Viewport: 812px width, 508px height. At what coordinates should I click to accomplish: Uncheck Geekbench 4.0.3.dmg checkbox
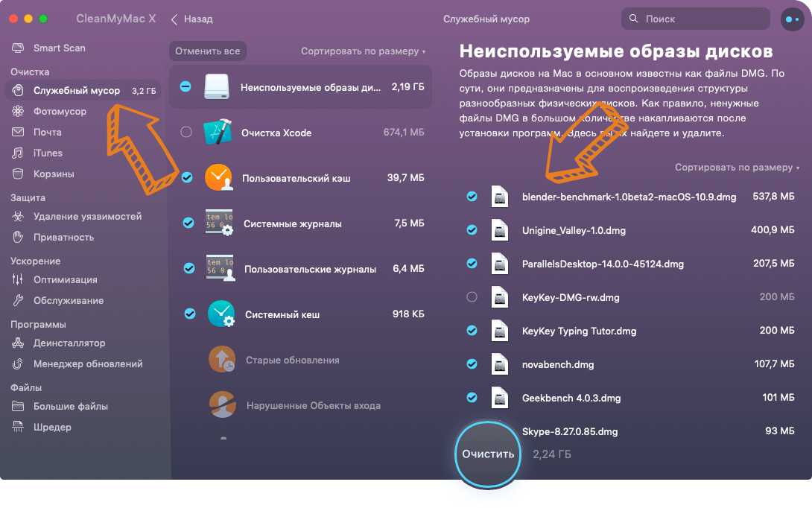pos(472,398)
